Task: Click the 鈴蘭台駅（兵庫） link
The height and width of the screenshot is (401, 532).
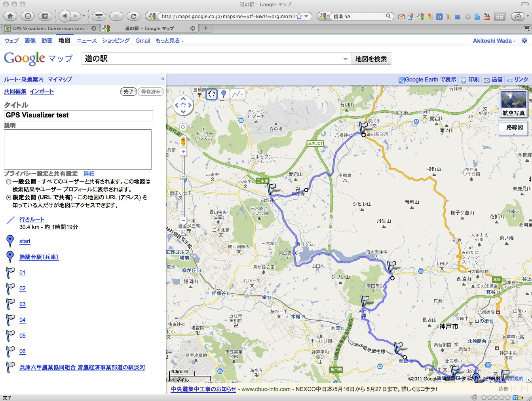Action: pos(39,257)
